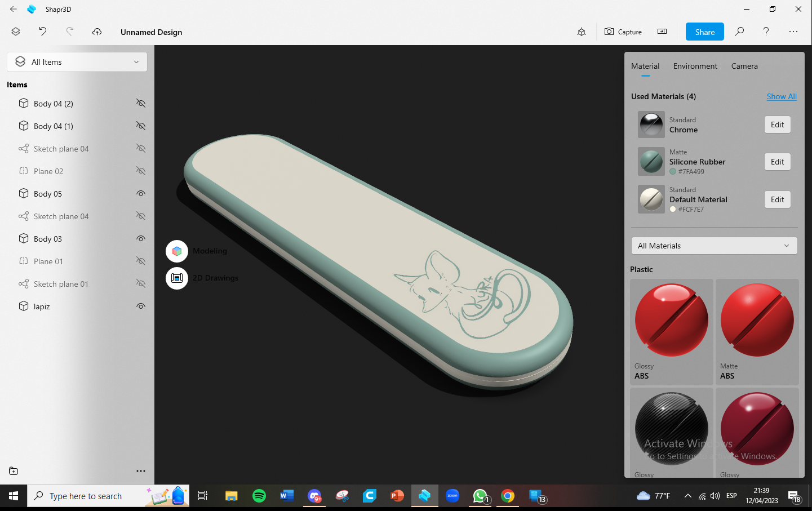
Task: Click the Share button
Action: click(705, 32)
